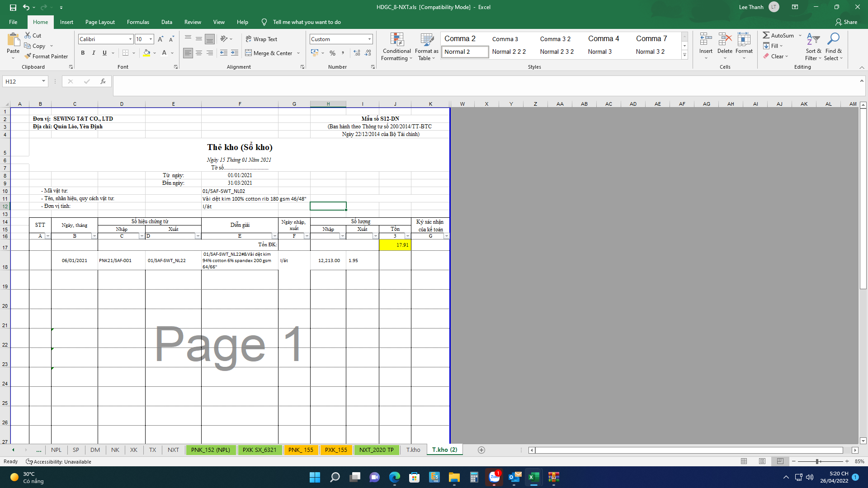Open the Name Box dropdown arrow
This screenshot has height=488, width=868.
click(43, 81)
